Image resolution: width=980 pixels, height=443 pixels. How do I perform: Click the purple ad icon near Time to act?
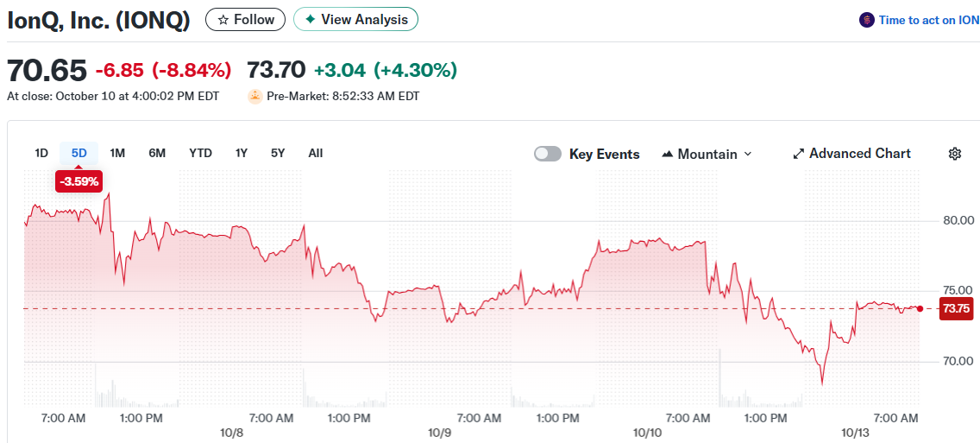pos(867,20)
